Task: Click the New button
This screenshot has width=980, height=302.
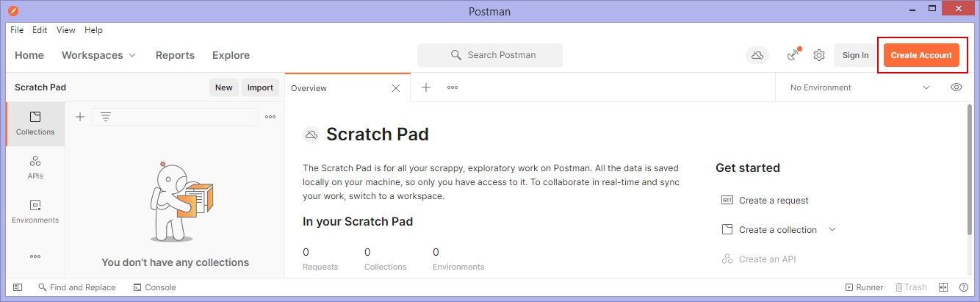Action: (224, 87)
